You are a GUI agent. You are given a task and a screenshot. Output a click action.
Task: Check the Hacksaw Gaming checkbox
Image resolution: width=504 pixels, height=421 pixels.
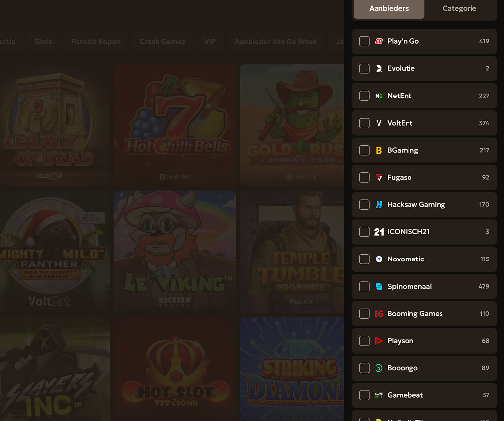pyautogui.click(x=364, y=204)
